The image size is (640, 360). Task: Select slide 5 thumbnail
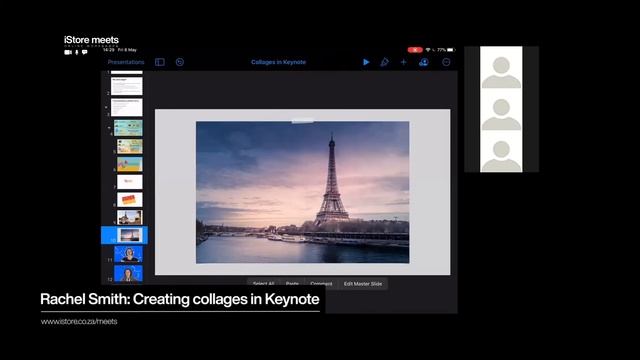click(x=130, y=146)
